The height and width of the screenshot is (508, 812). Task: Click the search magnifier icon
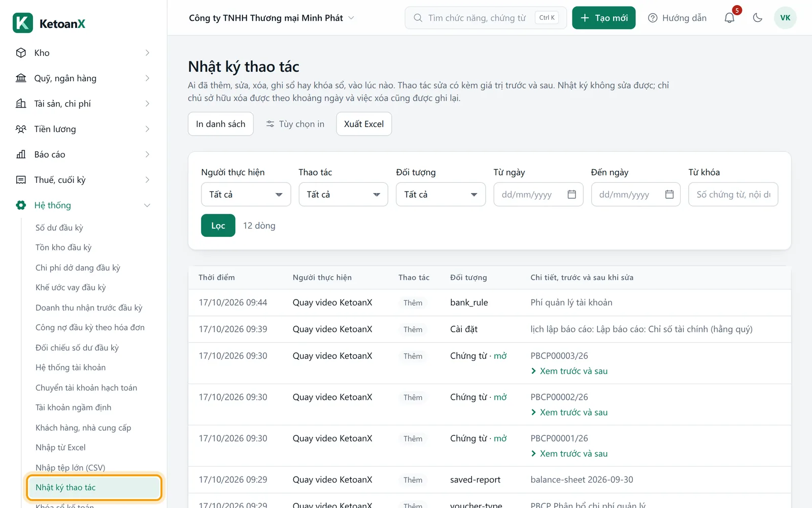tap(418, 18)
